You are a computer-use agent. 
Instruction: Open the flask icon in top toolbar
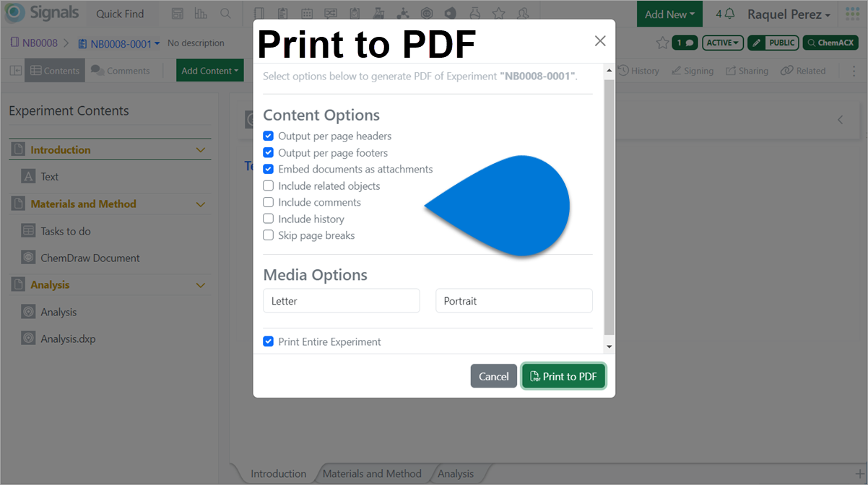(474, 14)
